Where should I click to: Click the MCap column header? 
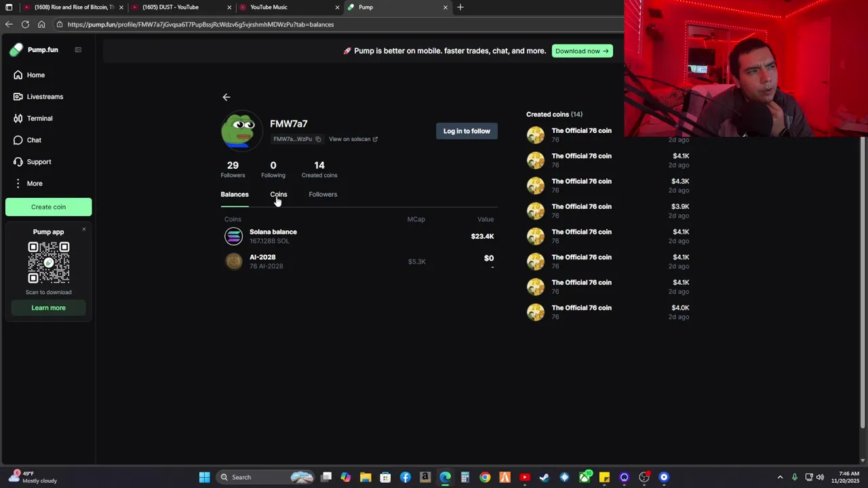click(416, 220)
